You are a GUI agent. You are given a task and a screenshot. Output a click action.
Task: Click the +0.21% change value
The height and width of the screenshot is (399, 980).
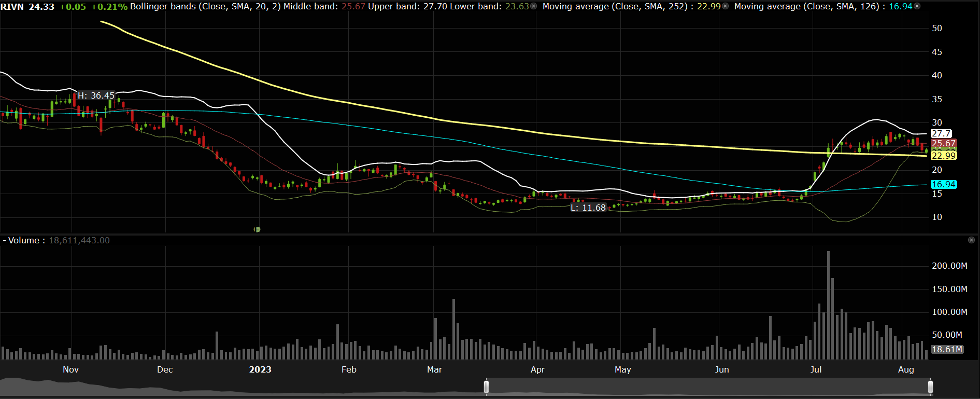tap(109, 7)
